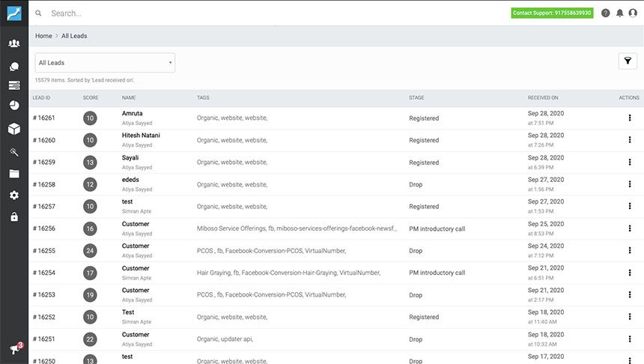This screenshot has height=364, width=644.
Task: Click score badge 24 for lead #16255
Action: click(90, 251)
